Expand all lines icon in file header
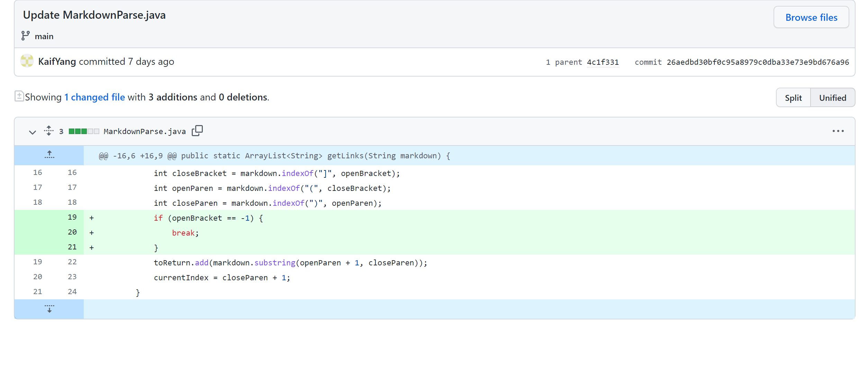 pos(49,131)
